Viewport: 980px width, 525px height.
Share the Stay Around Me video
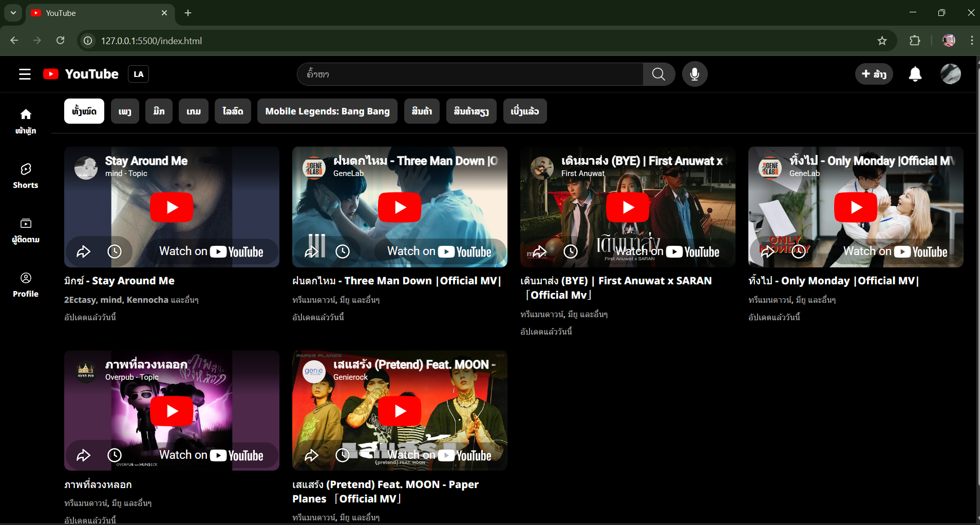tap(83, 251)
